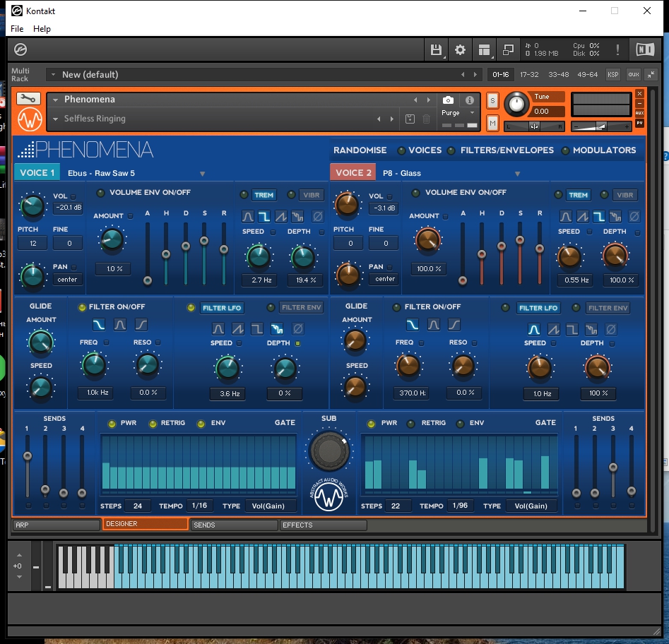Click Voice 1 PITCH value field showing 12
669x644 pixels.
click(33, 244)
